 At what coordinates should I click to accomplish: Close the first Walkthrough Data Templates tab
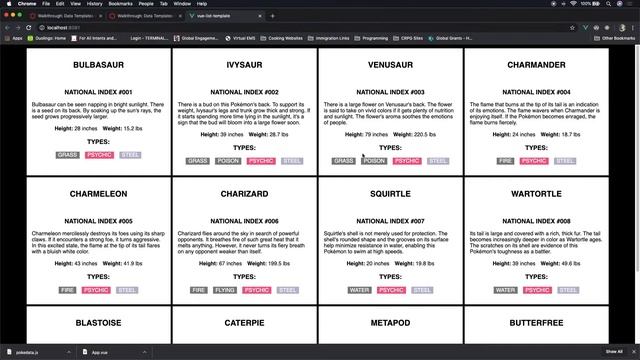(100, 16)
